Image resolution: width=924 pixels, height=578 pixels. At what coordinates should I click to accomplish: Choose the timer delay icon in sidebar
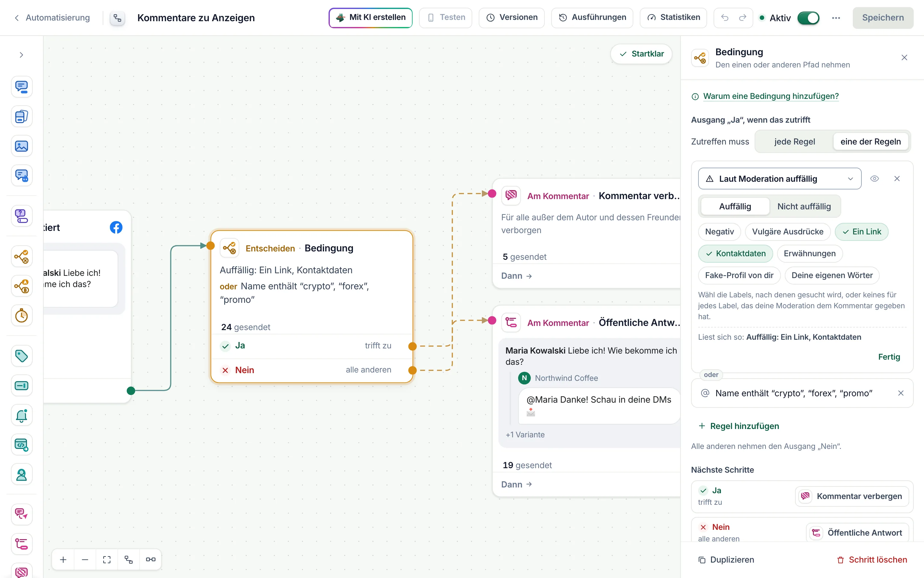(21, 316)
